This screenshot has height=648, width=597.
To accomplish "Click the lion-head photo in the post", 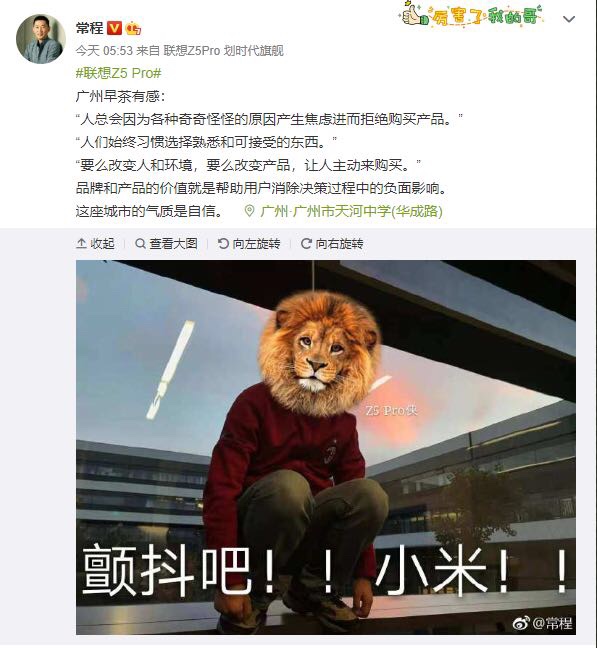I will pyautogui.click(x=326, y=447).
